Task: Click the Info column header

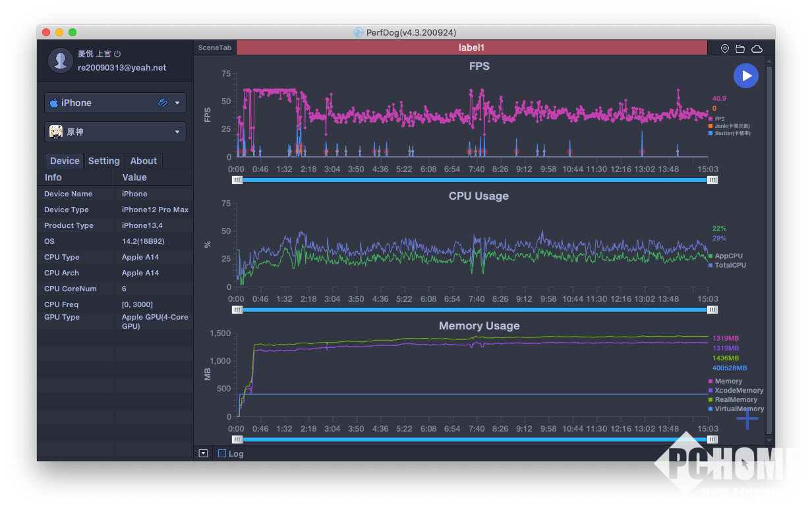Action: click(76, 177)
